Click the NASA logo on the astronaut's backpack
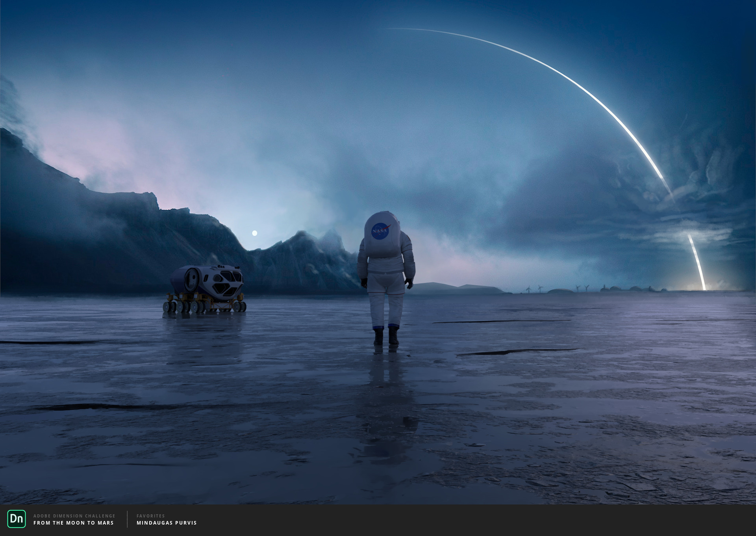 [380, 231]
